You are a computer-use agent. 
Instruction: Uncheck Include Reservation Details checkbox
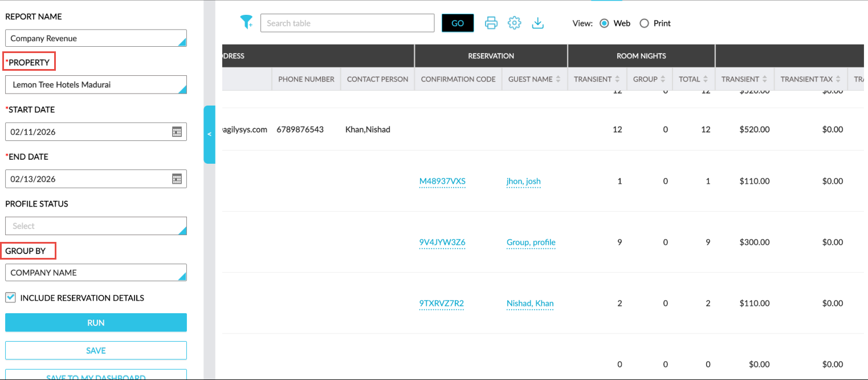(11, 297)
